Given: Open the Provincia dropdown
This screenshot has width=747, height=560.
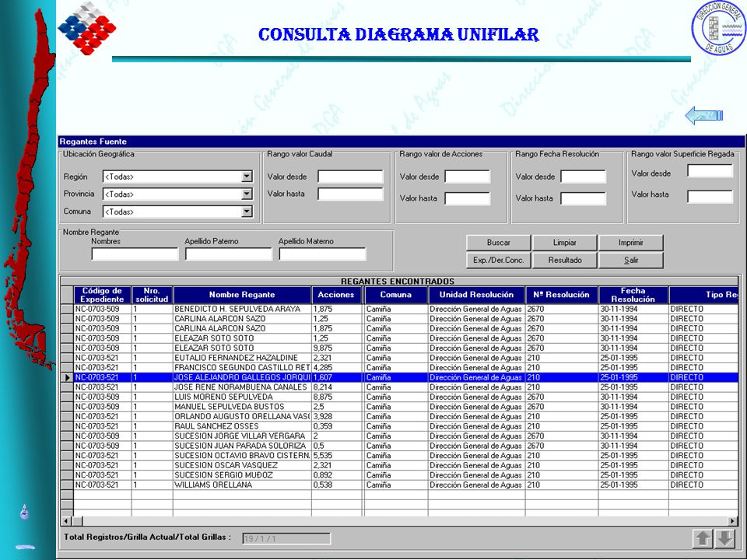Looking at the screenshot, I should tap(247, 194).
